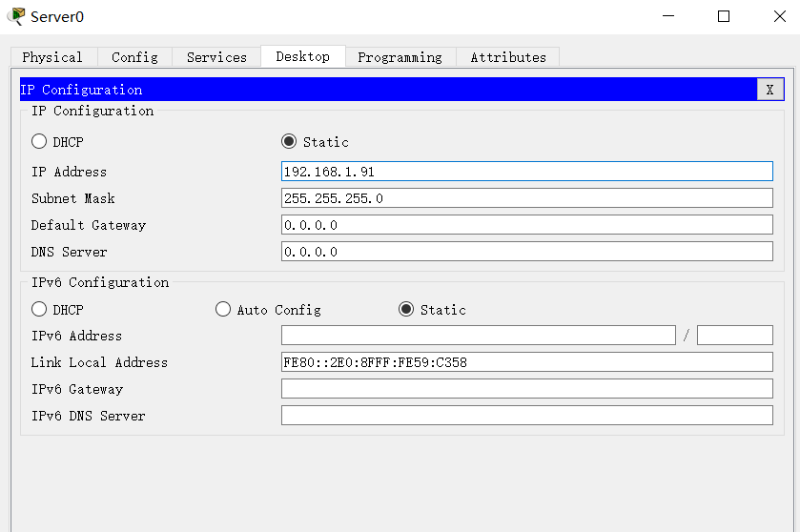The image size is (800, 532).
Task: Open the Config tab
Action: pyautogui.click(x=134, y=57)
